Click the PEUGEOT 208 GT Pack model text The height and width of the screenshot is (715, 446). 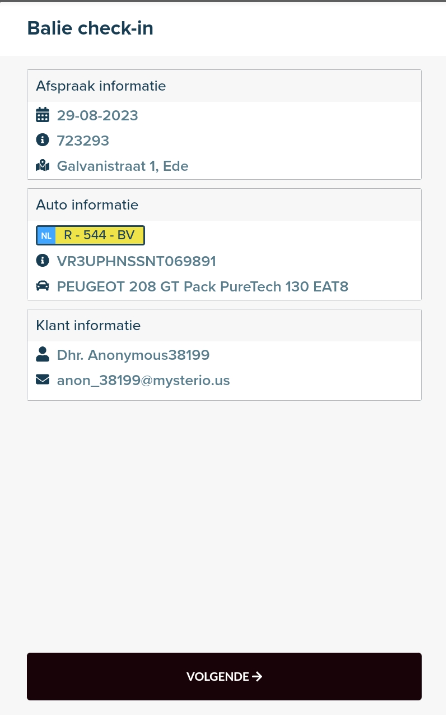(202, 286)
